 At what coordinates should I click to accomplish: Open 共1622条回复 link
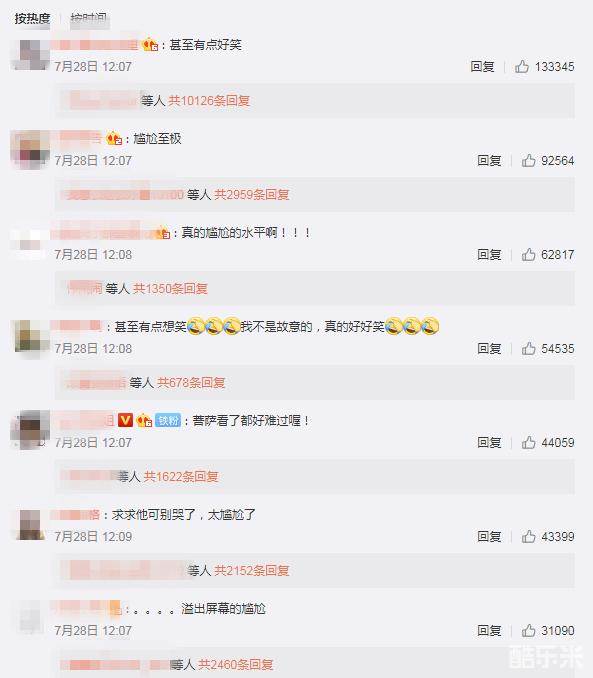pyautogui.click(x=181, y=477)
